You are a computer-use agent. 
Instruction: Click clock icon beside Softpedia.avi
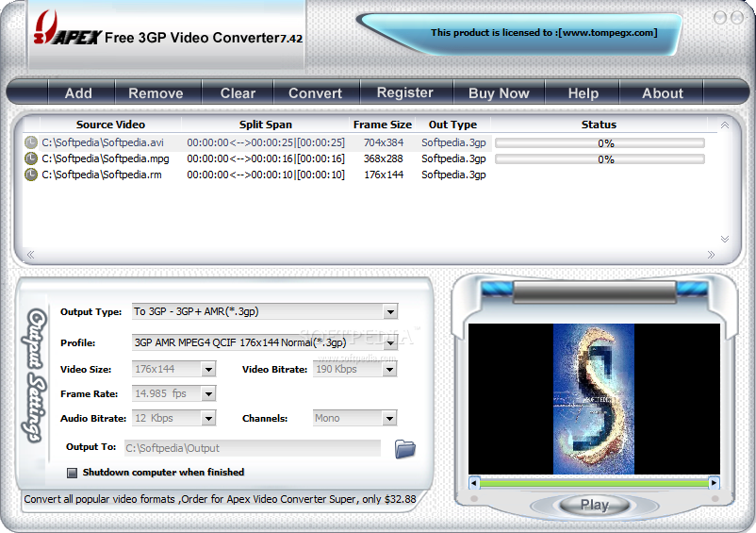31,142
